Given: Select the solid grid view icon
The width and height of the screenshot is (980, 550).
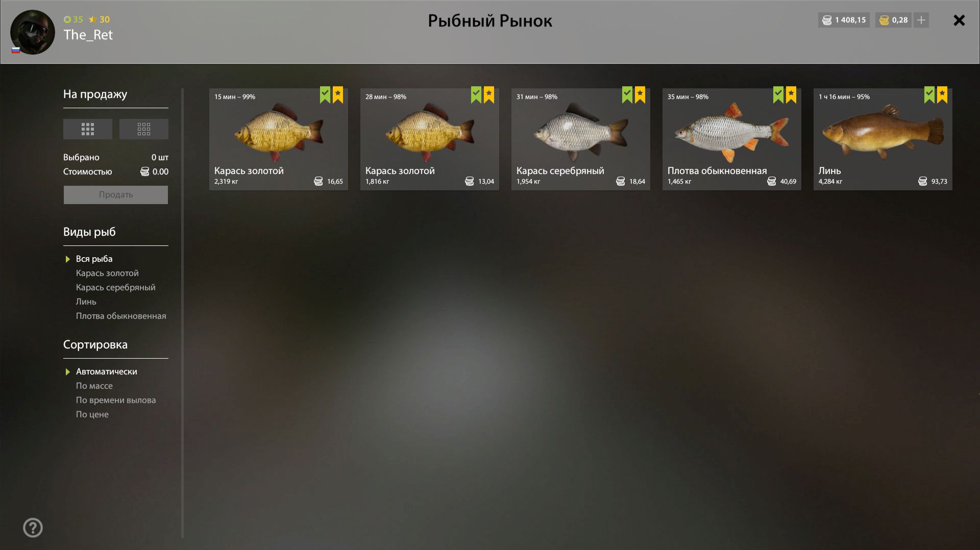Looking at the screenshot, I should [88, 129].
